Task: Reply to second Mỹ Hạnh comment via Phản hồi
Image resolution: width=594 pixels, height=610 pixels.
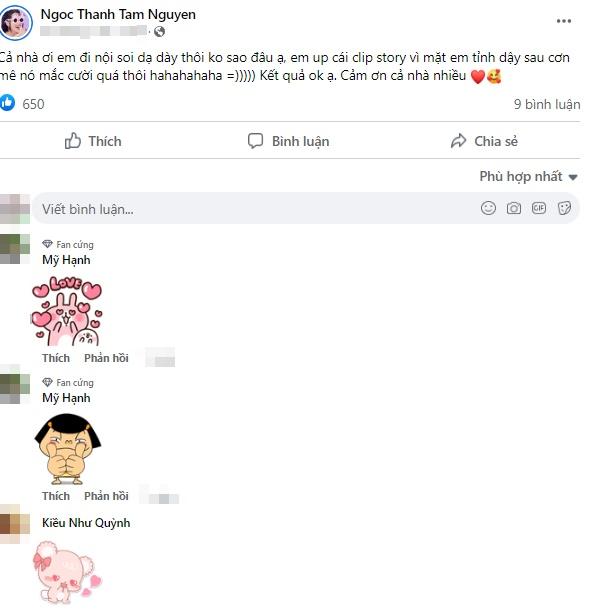Action: (106, 496)
